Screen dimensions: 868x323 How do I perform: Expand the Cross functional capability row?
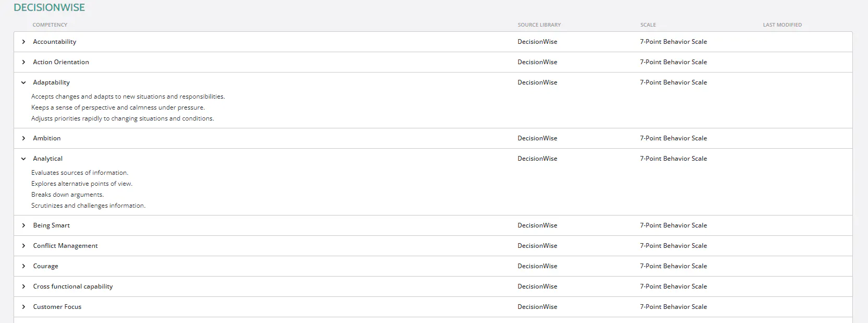(x=23, y=286)
